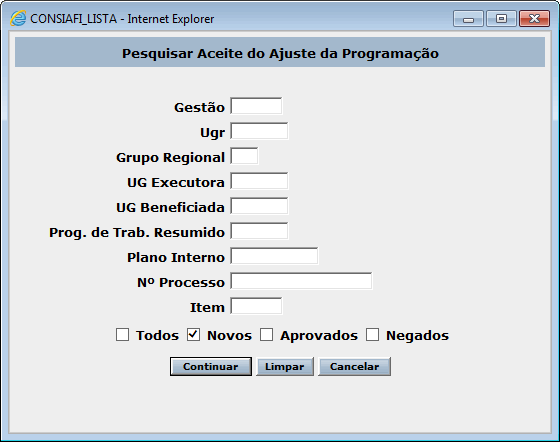Image resolution: width=560 pixels, height=442 pixels.
Task: Focus the UG Executora field
Action: click(259, 181)
